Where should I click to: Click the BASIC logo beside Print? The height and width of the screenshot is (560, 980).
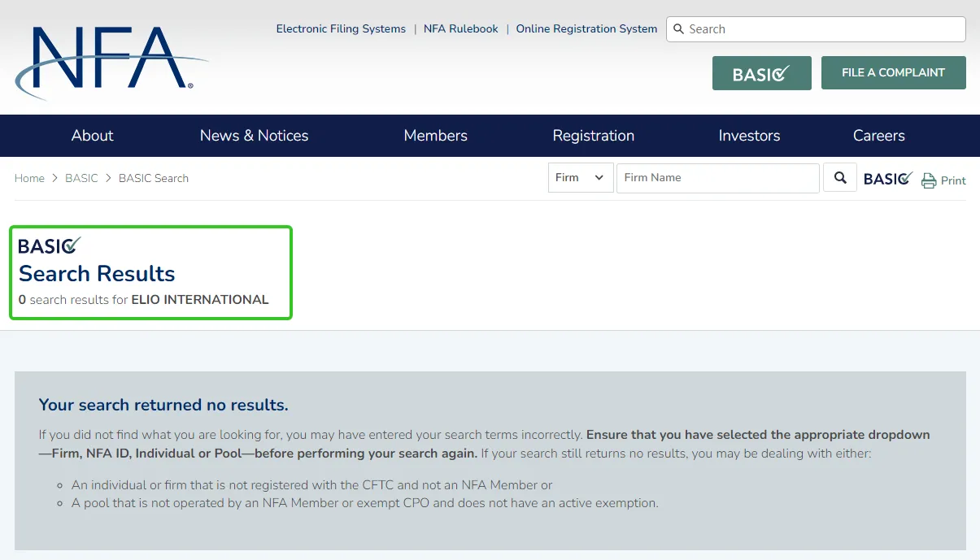click(x=888, y=179)
